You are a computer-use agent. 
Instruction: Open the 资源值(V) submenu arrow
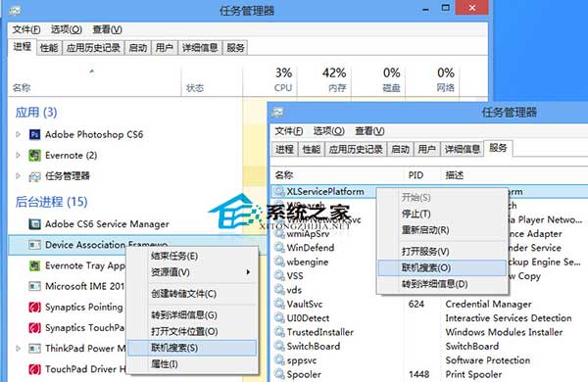pos(248,272)
